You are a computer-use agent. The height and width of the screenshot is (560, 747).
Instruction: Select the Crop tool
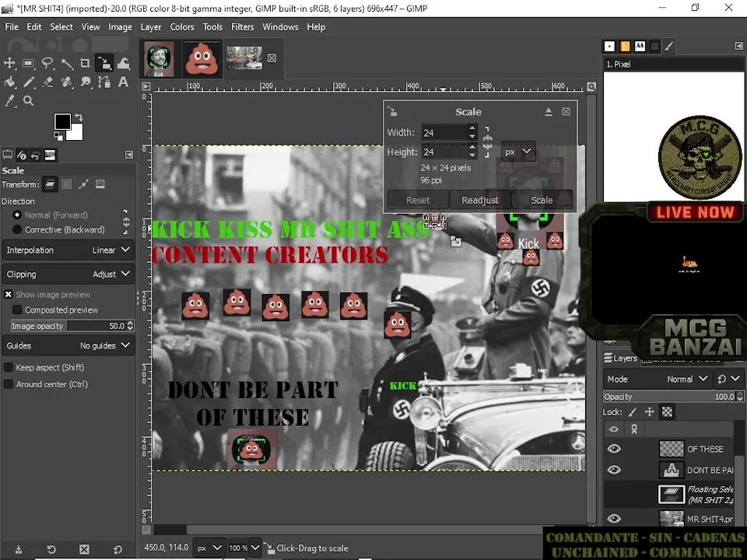[85, 63]
